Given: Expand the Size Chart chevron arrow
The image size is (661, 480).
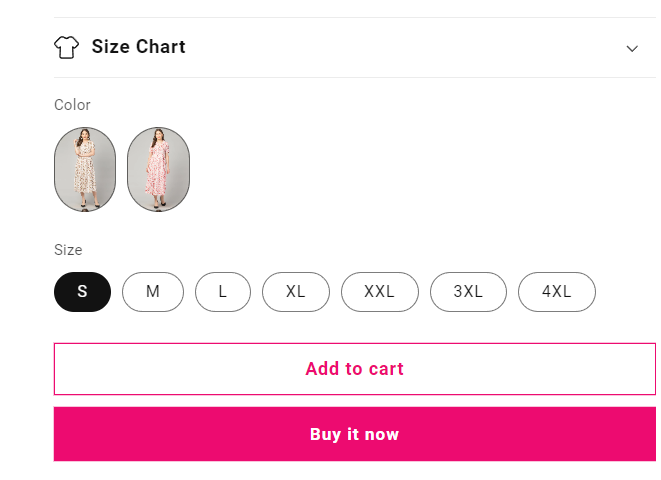Looking at the screenshot, I should (x=632, y=48).
